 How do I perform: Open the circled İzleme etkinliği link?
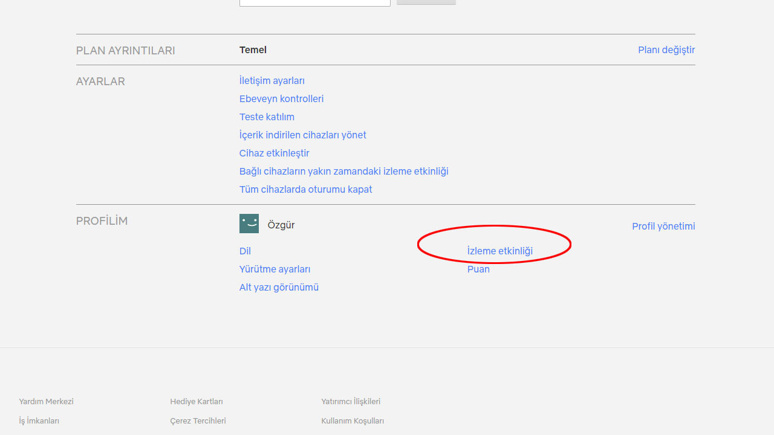tap(499, 251)
